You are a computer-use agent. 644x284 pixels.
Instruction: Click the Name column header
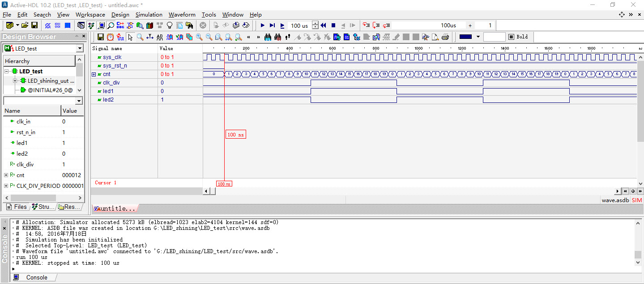(32, 110)
